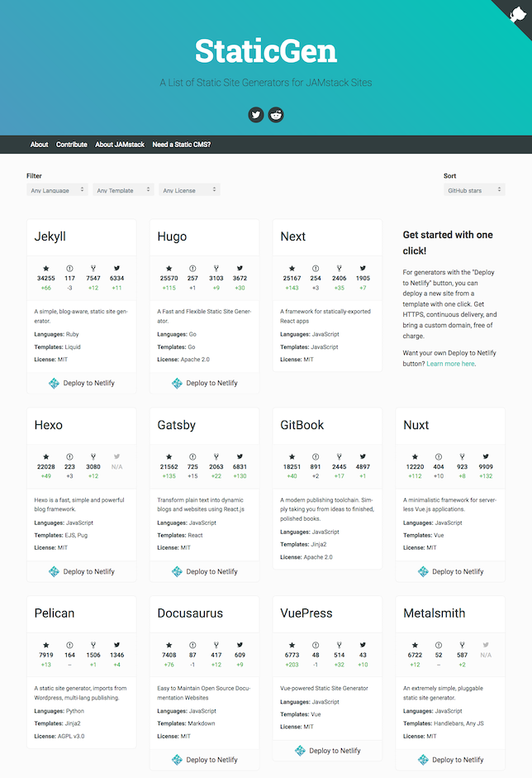532x778 pixels.
Task: Click the star icon on Next card
Action: click(292, 269)
